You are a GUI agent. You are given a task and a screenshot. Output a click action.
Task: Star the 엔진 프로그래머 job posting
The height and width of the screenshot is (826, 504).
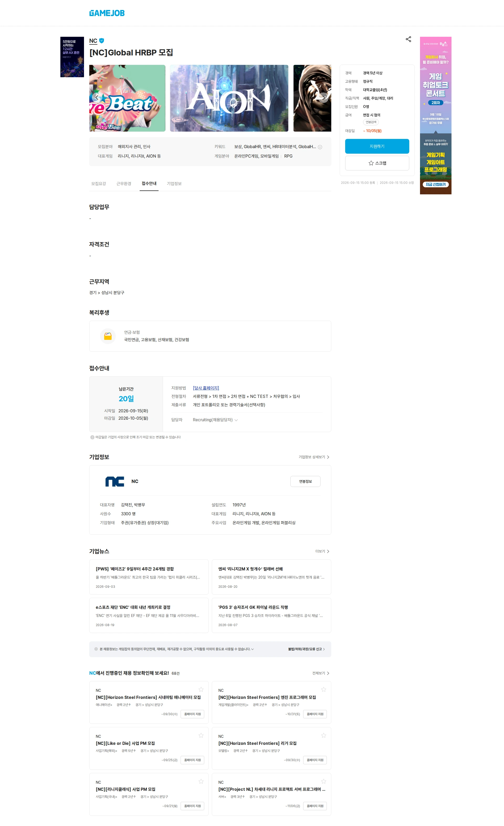tap(324, 690)
